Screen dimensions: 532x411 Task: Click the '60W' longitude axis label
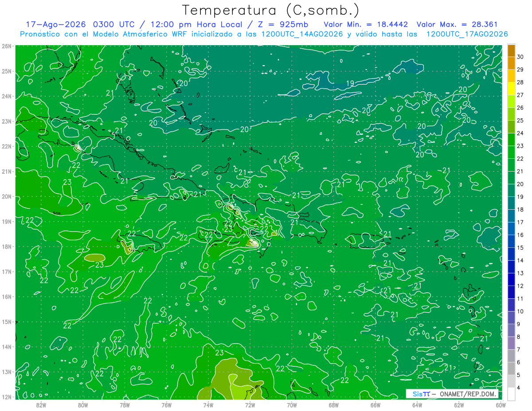click(x=501, y=404)
